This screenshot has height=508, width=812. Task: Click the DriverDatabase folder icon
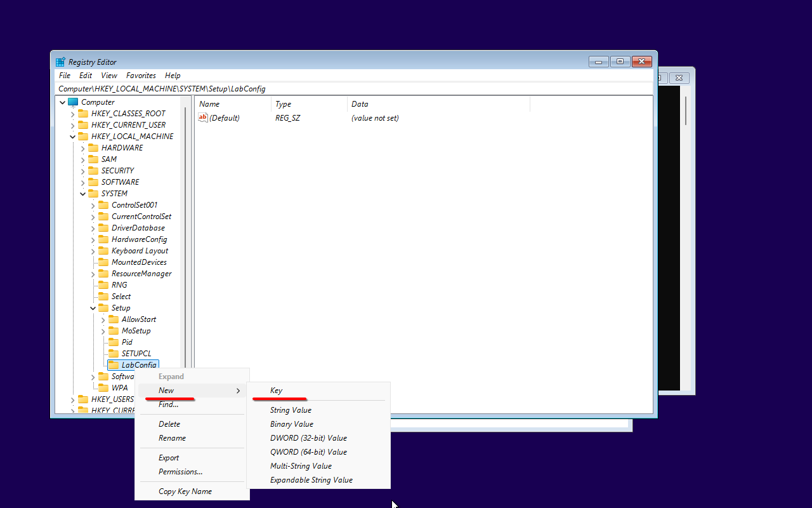(x=103, y=228)
